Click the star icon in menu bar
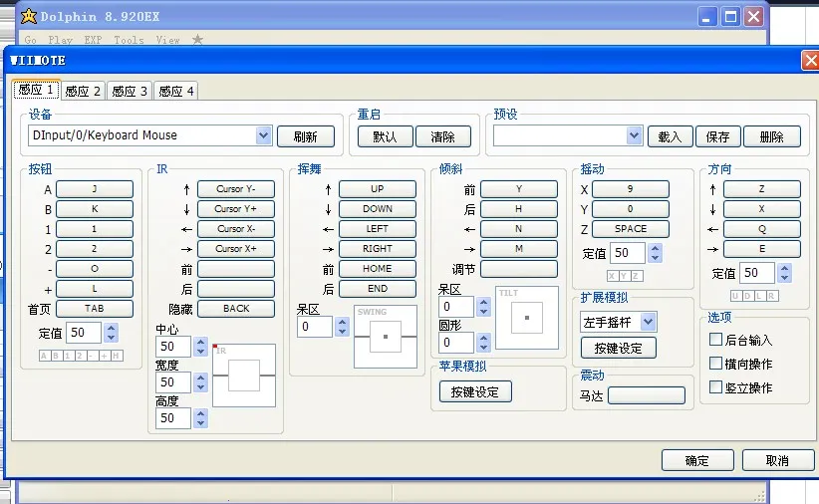 (197, 40)
